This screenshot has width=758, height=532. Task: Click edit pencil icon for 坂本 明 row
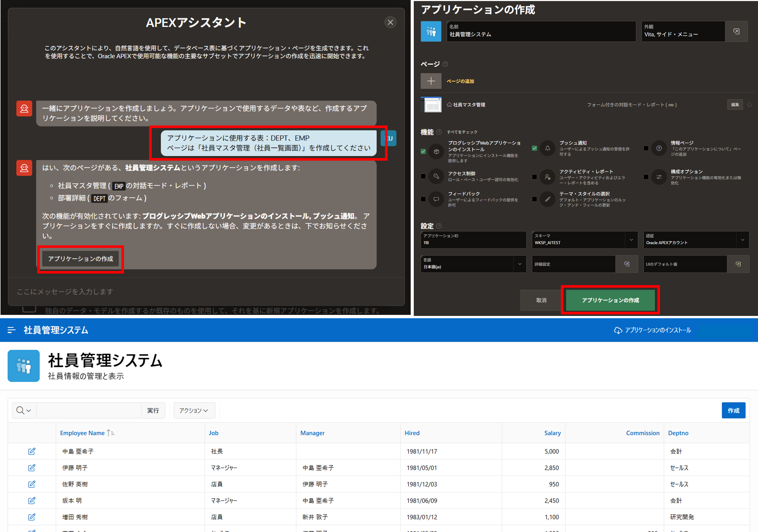pos(32,501)
